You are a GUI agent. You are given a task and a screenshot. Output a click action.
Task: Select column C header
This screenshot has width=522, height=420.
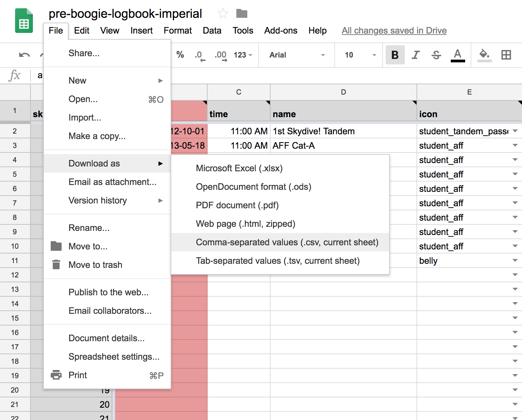point(239,92)
